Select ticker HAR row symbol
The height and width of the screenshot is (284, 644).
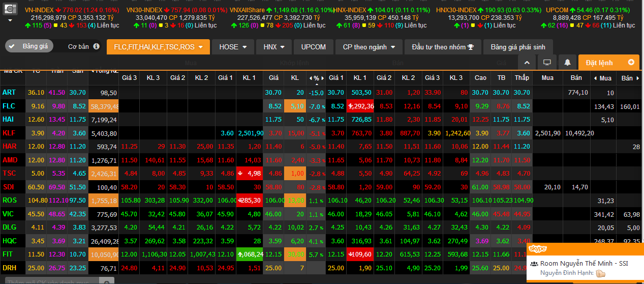(x=9, y=146)
